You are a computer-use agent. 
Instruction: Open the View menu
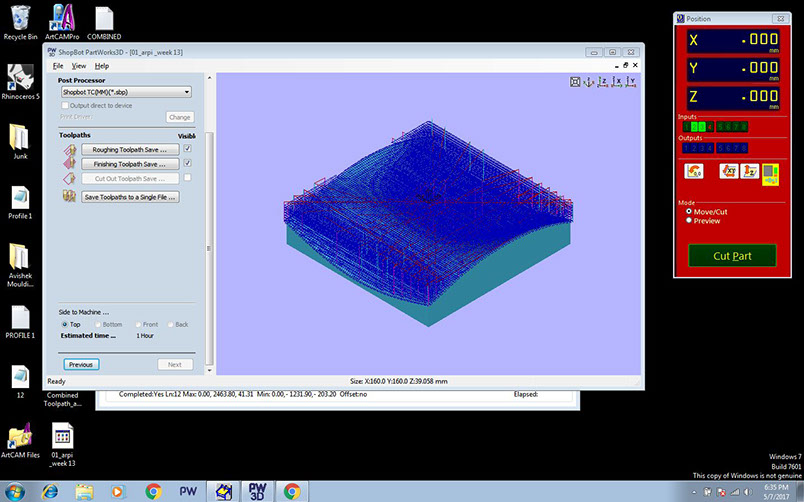click(78, 66)
